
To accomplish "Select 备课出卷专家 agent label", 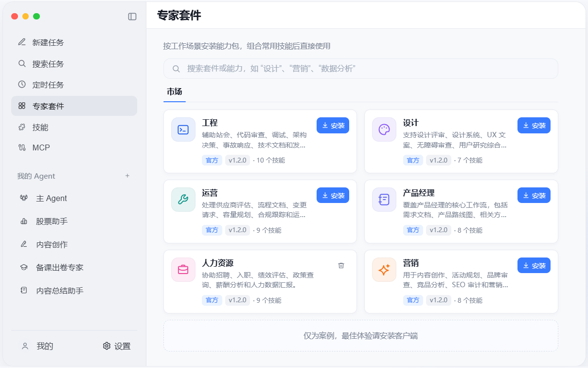I will click(x=60, y=267).
